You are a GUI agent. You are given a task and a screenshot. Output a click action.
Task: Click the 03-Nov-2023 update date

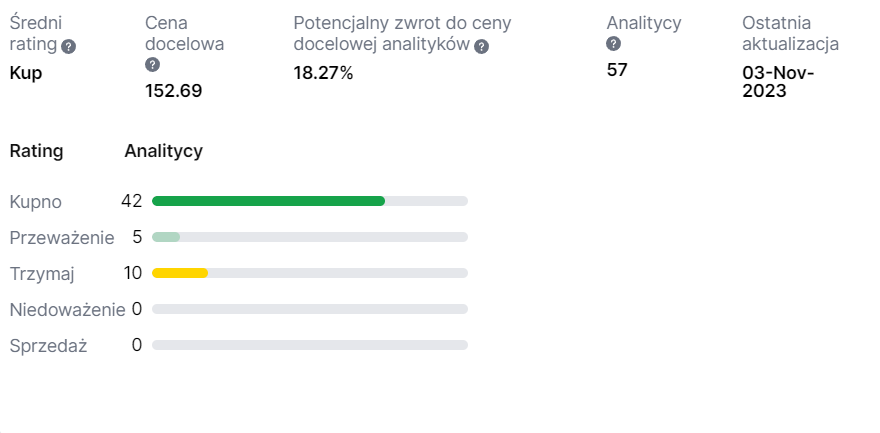tap(778, 81)
